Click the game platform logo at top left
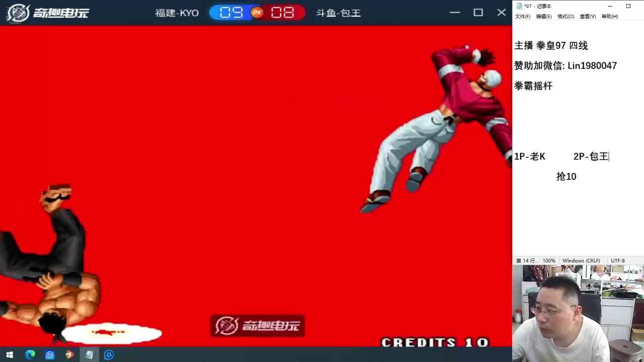 [x=48, y=13]
